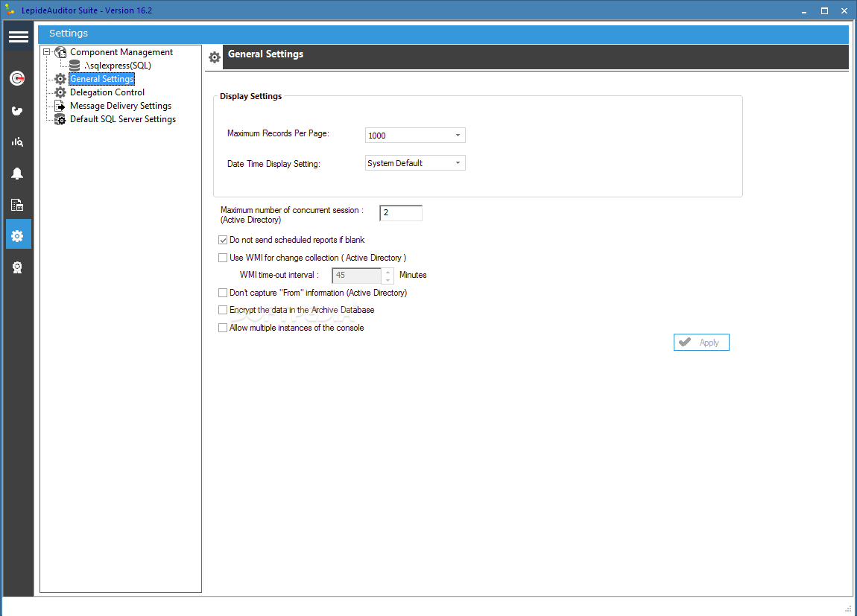The image size is (857, 616).
Task: Click the WMI time-out interval field
Action: point(357,276)
